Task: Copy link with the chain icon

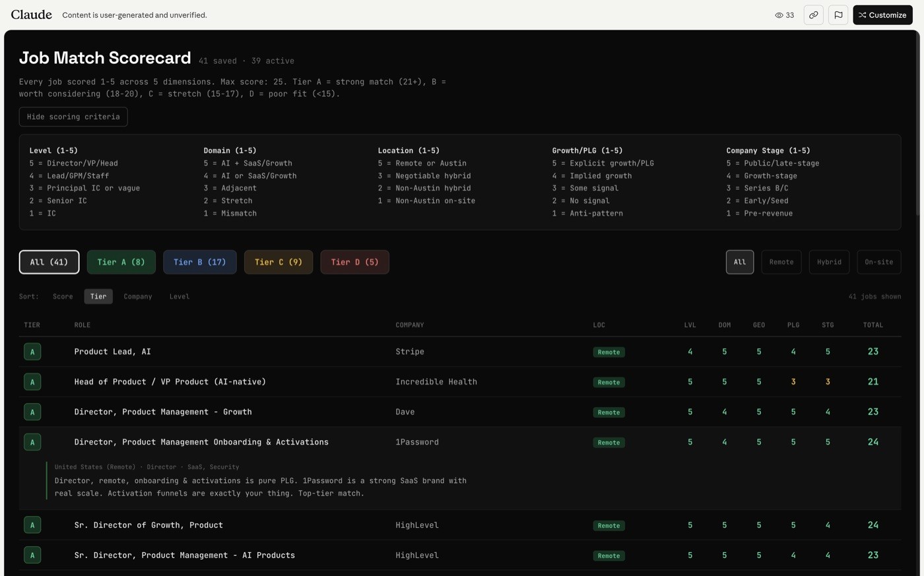Action: [814, 15]
